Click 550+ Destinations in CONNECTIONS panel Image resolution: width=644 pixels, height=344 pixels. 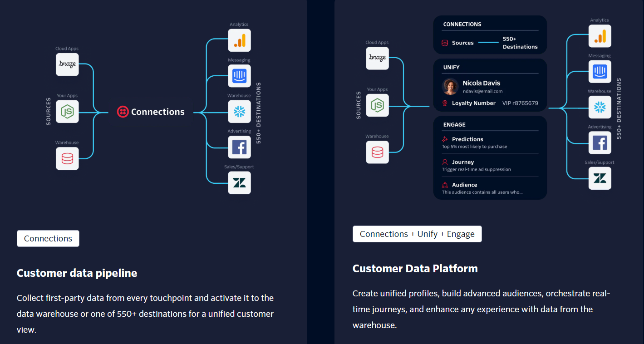point(520,43)
